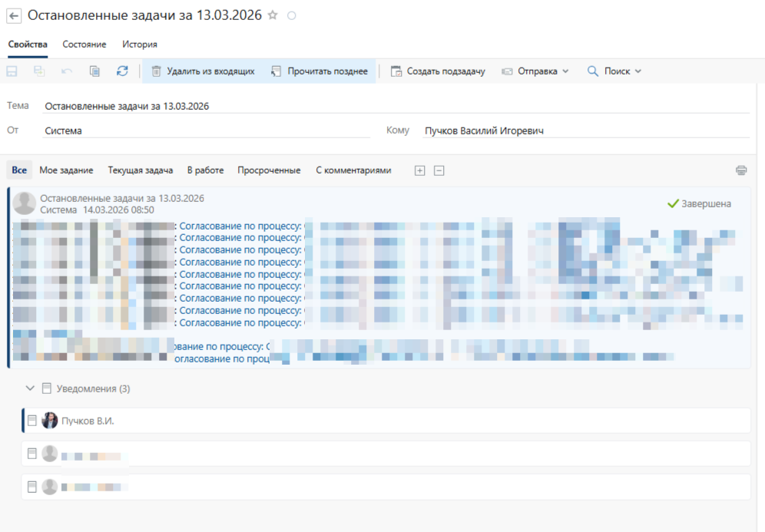Image resolution: width=765 pixels, height=532 pixels.
Task: Open the Поиск dropdown menu
Action: [x=614, y=71]
